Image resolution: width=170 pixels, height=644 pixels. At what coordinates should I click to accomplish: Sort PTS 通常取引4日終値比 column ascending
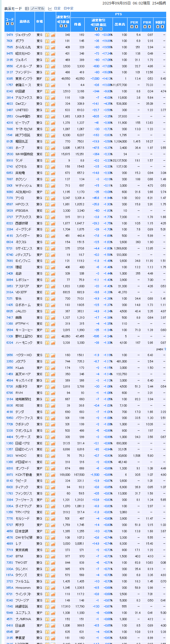point(96,29)
